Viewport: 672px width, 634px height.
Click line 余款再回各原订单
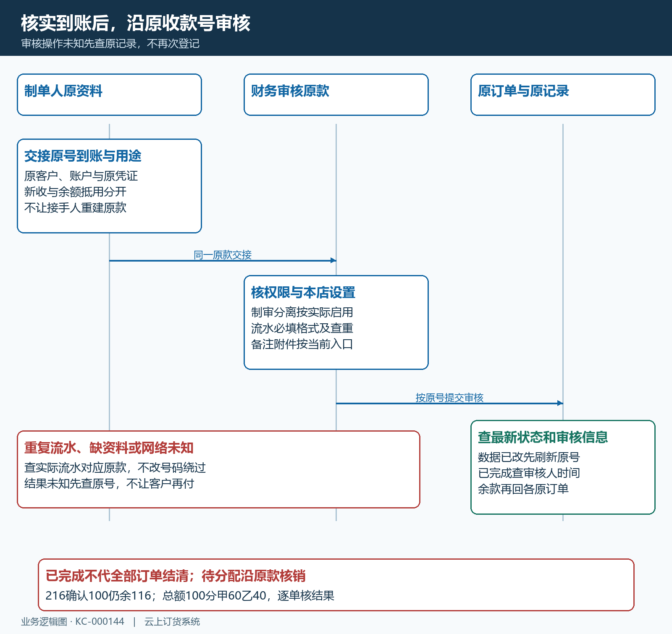(x=523, y=489)
